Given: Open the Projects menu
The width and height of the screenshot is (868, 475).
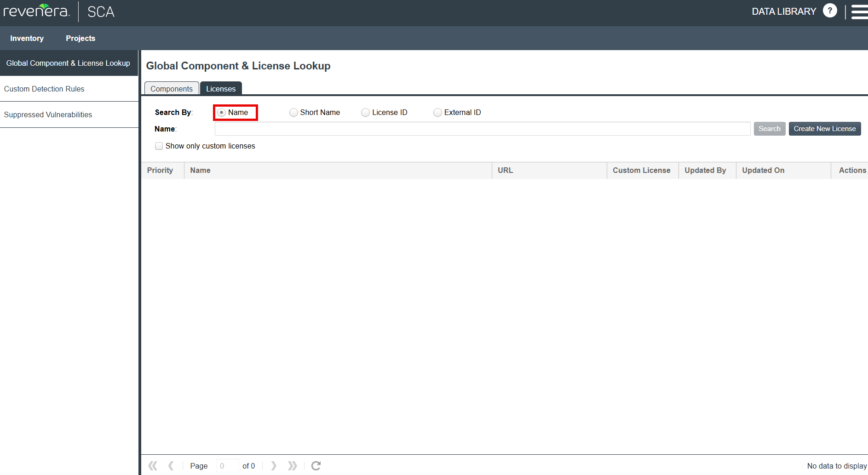Looking at the screenshot, I should (80, 38).
